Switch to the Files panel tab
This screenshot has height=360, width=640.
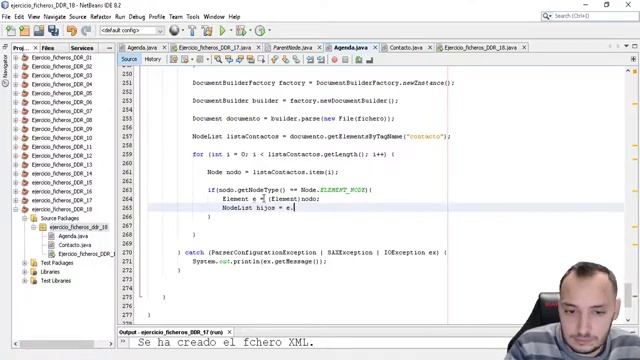point(48,48)
